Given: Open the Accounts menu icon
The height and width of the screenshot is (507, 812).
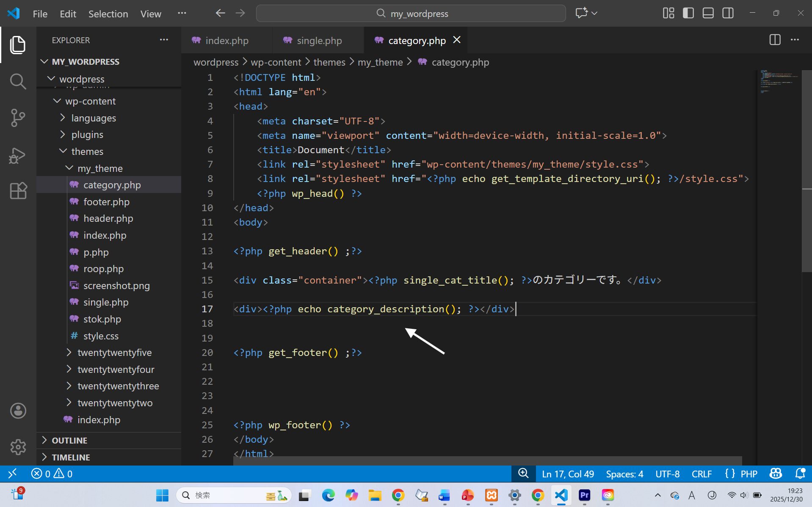Looking at the screenshot, I should click(18, 411).
